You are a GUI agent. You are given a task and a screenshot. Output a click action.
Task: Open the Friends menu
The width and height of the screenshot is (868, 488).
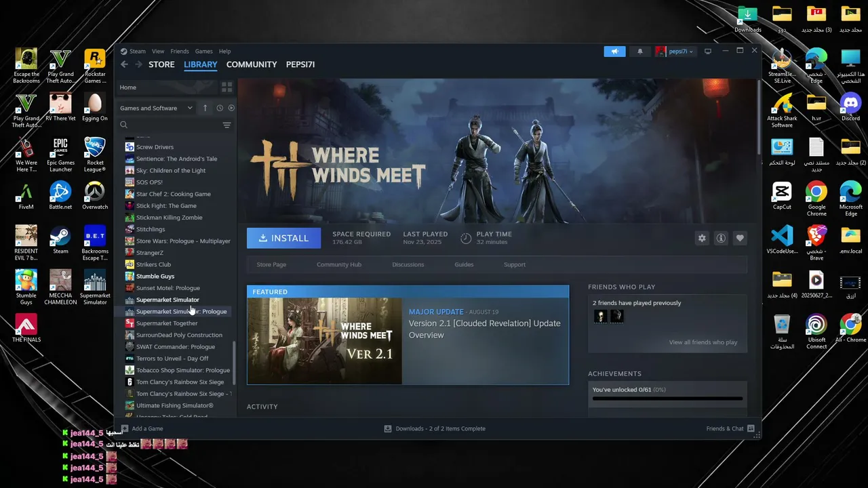click(180, 52)
